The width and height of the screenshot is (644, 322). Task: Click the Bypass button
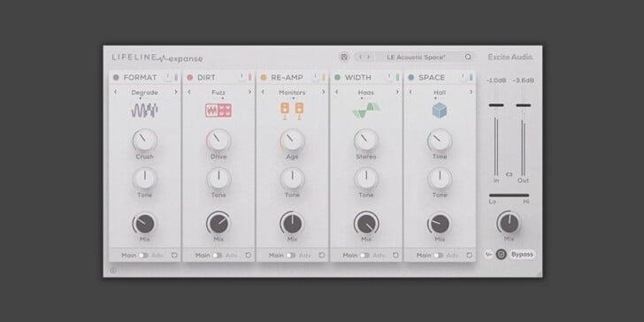coord(523,255)
